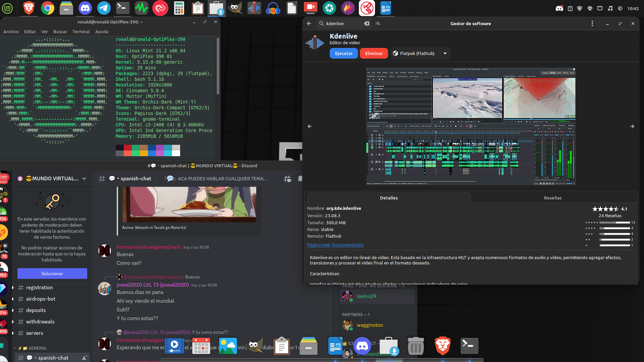Open the Ver menu in terminal

45,32
